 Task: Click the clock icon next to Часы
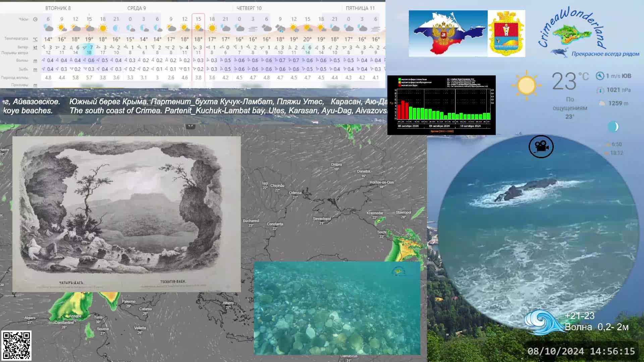pos(35,19)
